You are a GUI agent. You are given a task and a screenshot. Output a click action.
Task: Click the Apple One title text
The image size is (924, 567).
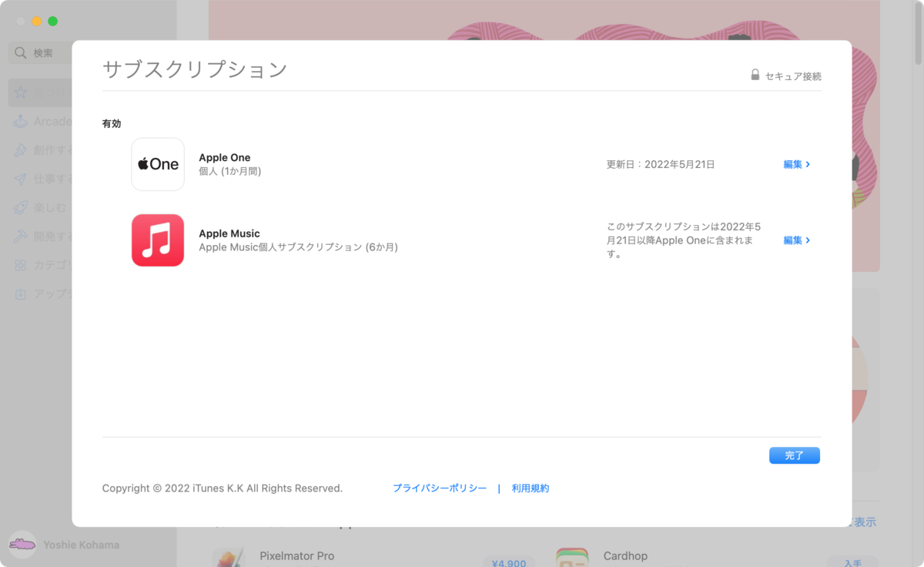tap(225, 157)
